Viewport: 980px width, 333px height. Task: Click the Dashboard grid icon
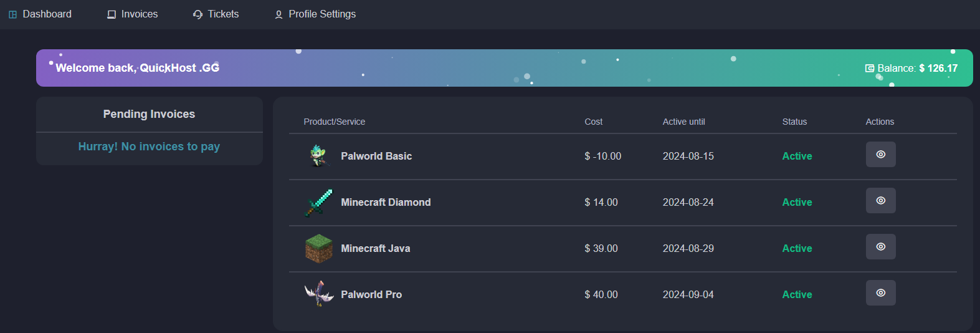13,14
